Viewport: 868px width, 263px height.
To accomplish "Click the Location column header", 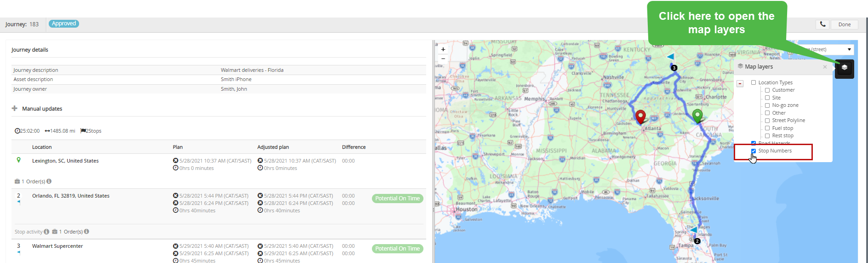I will click(x=42, y=147).
